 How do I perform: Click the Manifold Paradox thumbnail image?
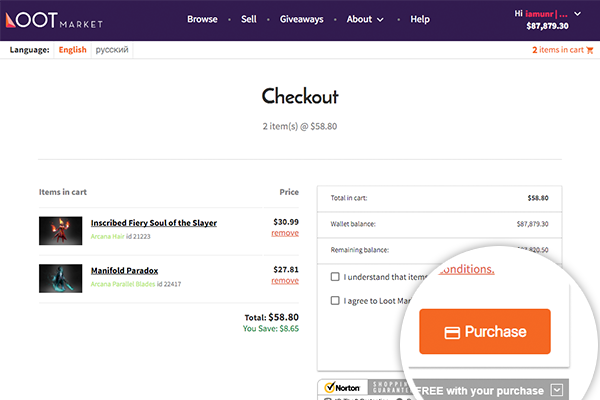click(60, 278)
